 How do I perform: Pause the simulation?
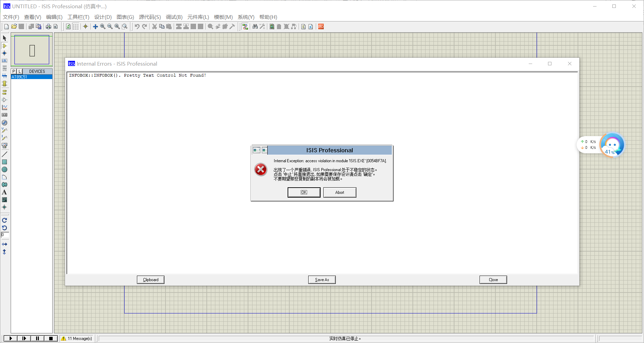(x=37, y=339)
